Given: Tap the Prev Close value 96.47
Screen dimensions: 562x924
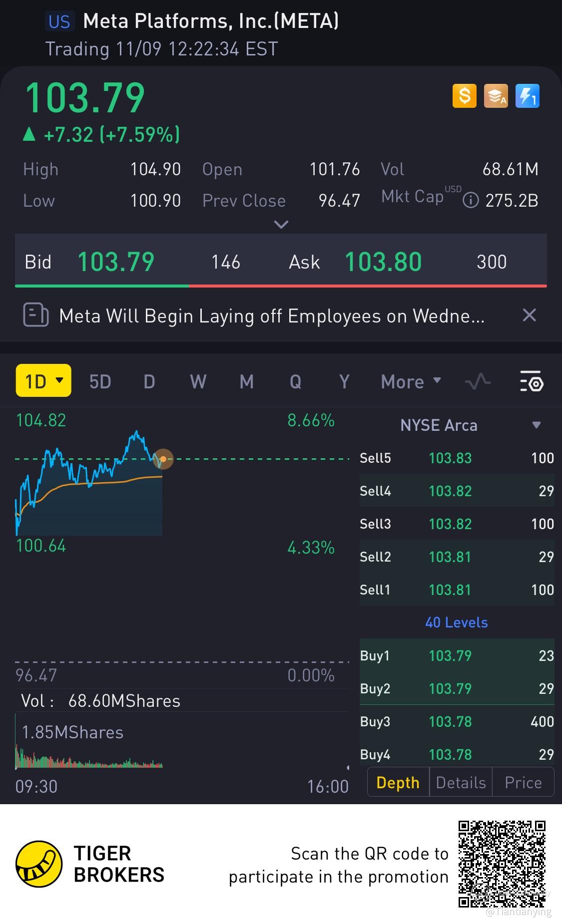Looking at the screenshot, I should coord(339,201).
